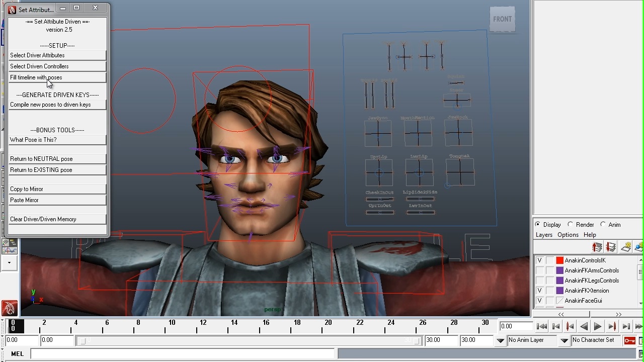Open the layer editor Help menu
Image resolution: width=644 pixels, height=362 pixels.
(590, 235)
